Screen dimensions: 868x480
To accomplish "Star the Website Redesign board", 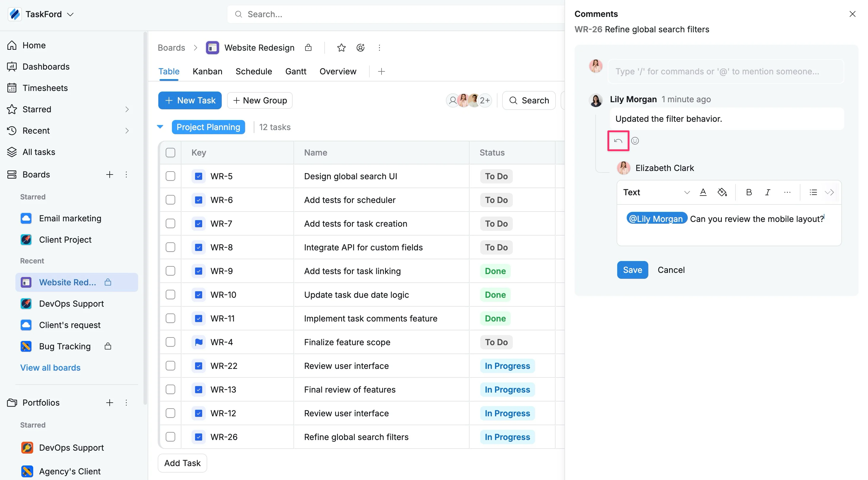I will [341, 48].
